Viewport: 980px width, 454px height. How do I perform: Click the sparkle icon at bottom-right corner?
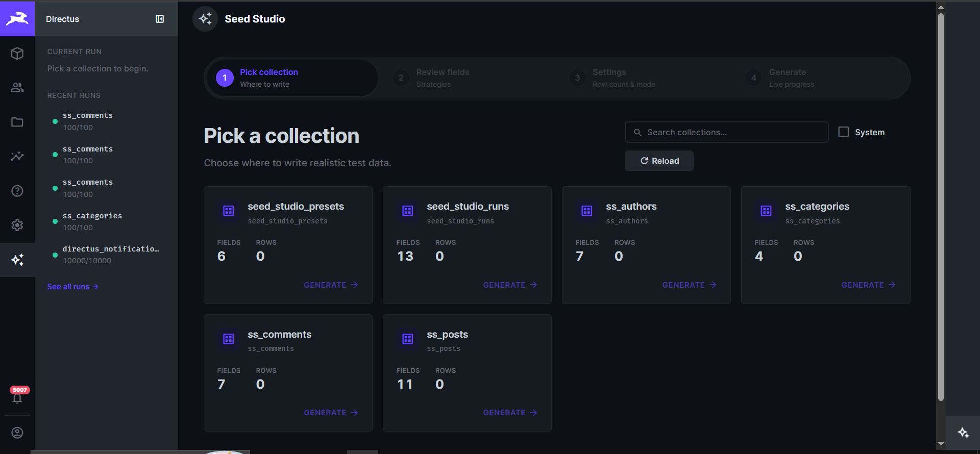[963, 433]
